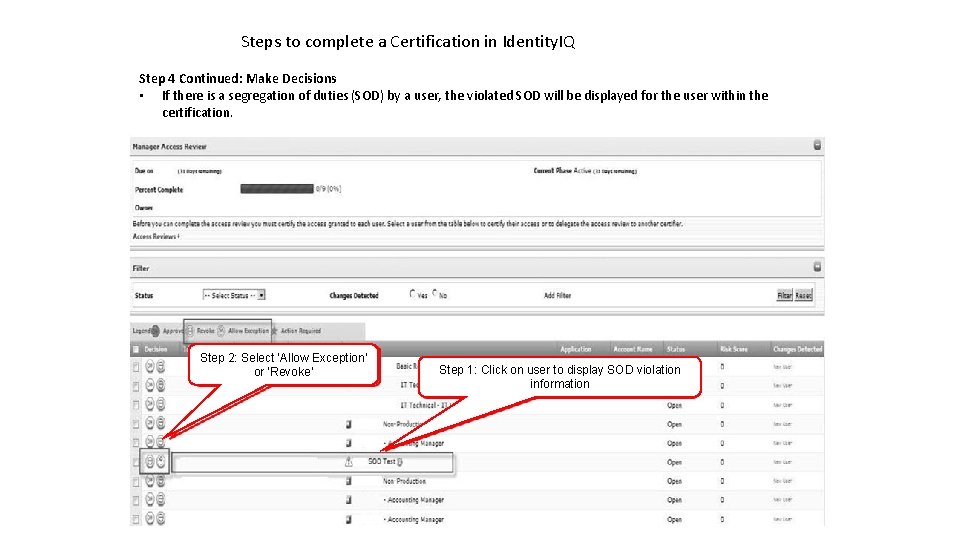Open the Select Status dropdown
Screen dimensions: 960x540
point(234,295)
